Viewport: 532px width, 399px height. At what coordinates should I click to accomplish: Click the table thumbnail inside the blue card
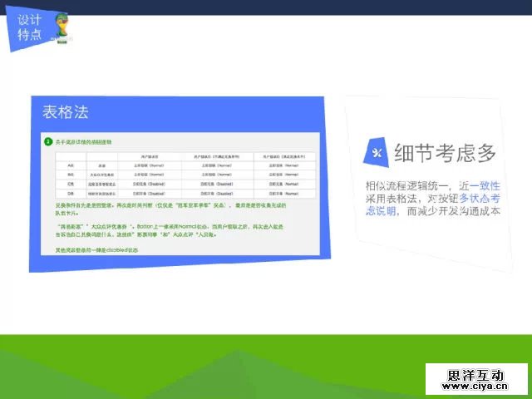[x=185, y=175]
